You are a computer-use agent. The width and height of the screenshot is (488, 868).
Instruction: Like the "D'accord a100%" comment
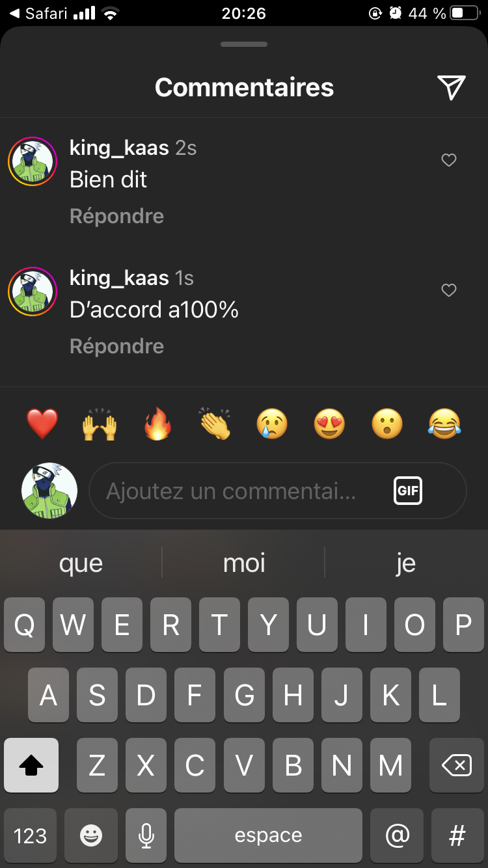(449, 290)
